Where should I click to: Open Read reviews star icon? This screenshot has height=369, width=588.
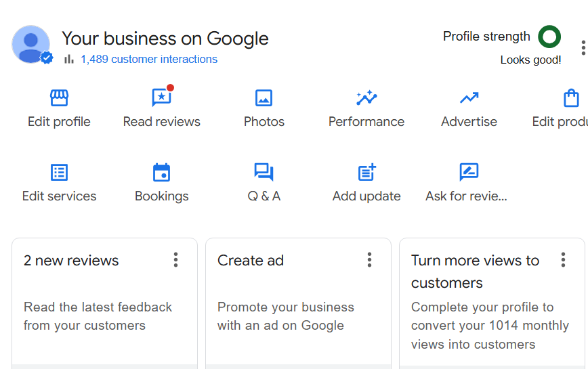point(161,99)
